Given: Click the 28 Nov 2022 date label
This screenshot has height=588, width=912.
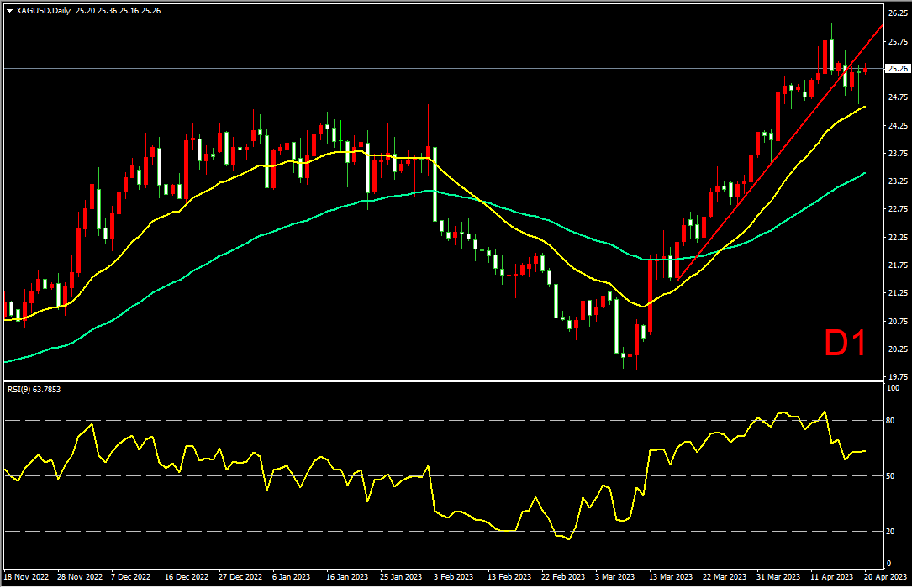Looking at the screenshot, I should pyautogui.click(x=80, y=577).
